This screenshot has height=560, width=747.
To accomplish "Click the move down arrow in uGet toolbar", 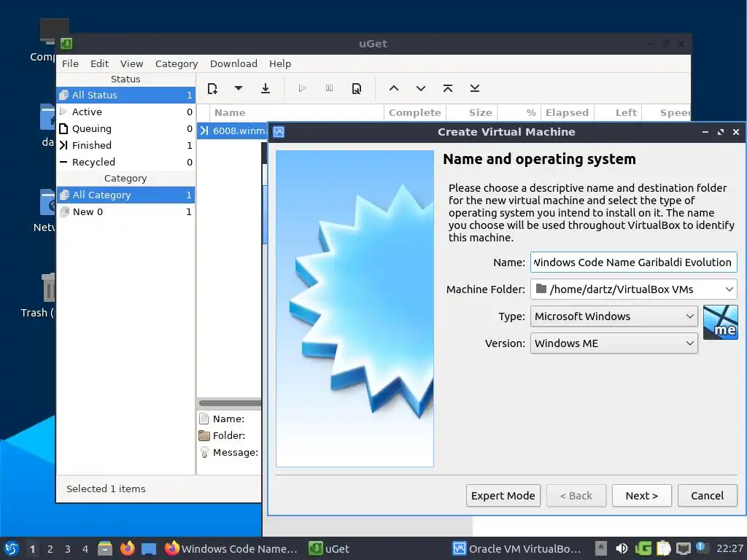I will click(421, 88).
